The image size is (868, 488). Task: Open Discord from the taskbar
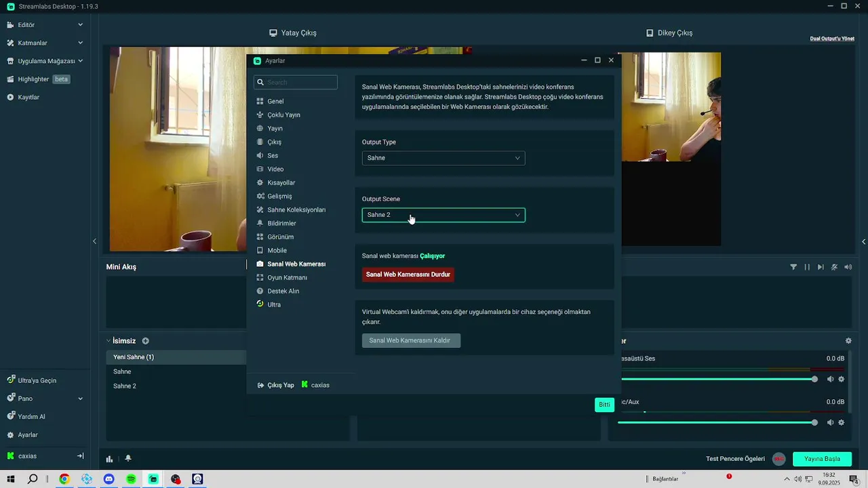(x=108, y=479)
